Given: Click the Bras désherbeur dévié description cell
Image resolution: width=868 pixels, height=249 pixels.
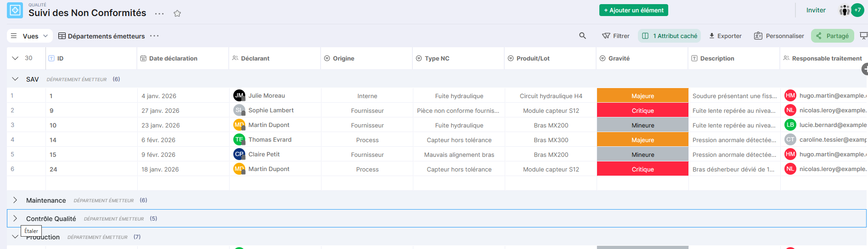Looking at the screenshot, I should [734, 169].
